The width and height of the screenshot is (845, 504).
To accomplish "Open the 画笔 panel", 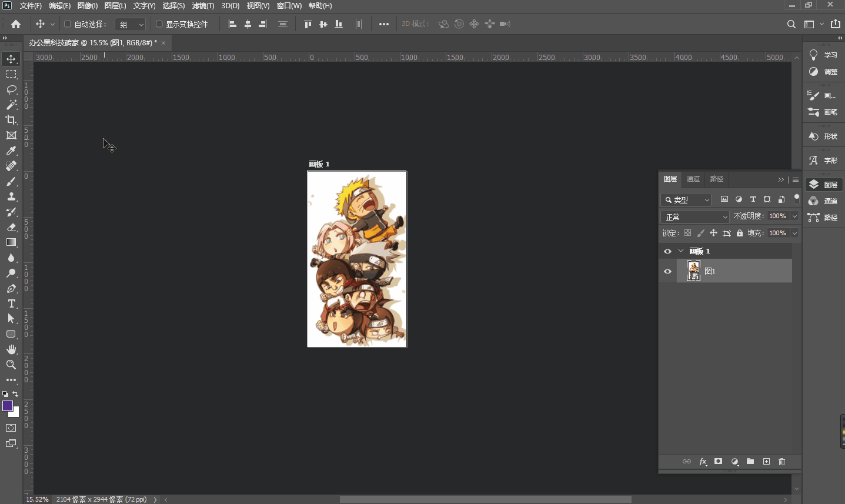I will (x=823, y=112).
